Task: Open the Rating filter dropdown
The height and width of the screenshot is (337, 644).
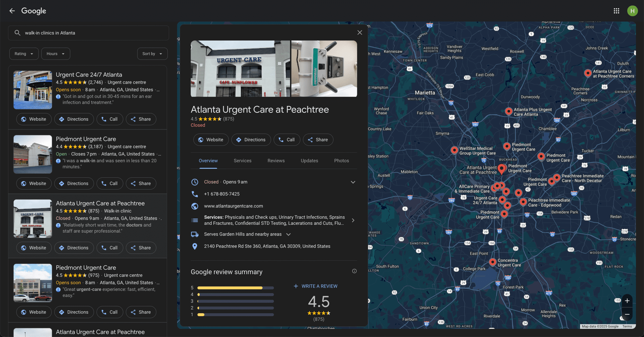Action: tap(24, 54)
